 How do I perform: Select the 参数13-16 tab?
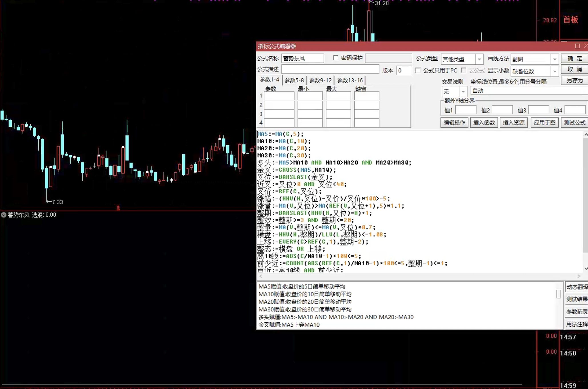pyautogui.click(x=350, y=80)
